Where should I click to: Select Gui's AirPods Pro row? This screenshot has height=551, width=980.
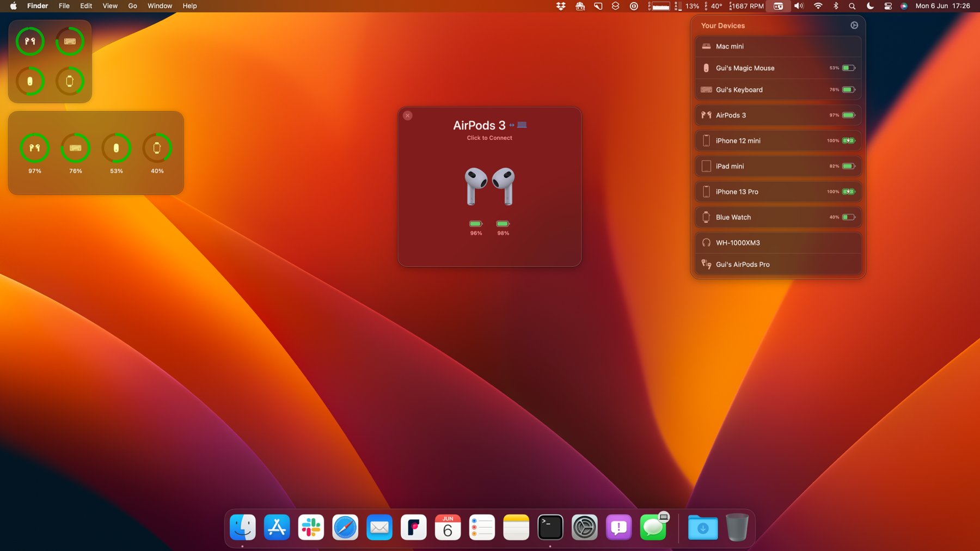(x=778, y=265)
